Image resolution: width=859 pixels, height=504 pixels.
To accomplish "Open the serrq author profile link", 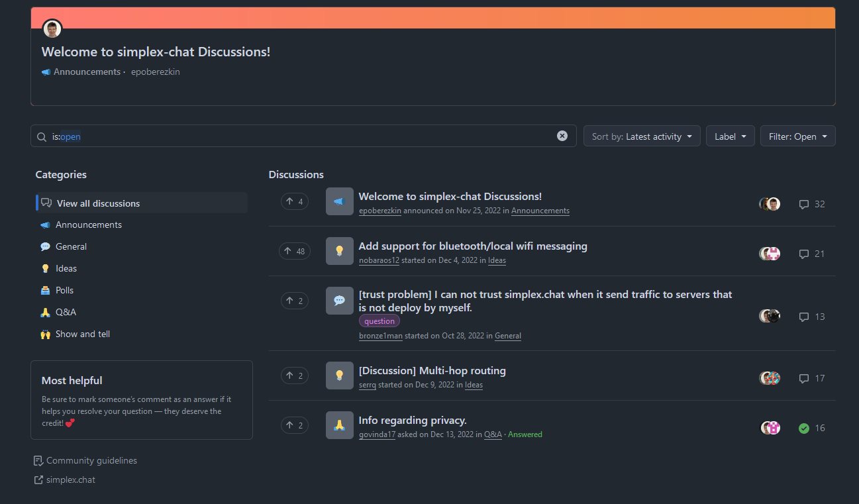I will click(x=368, y=385).
